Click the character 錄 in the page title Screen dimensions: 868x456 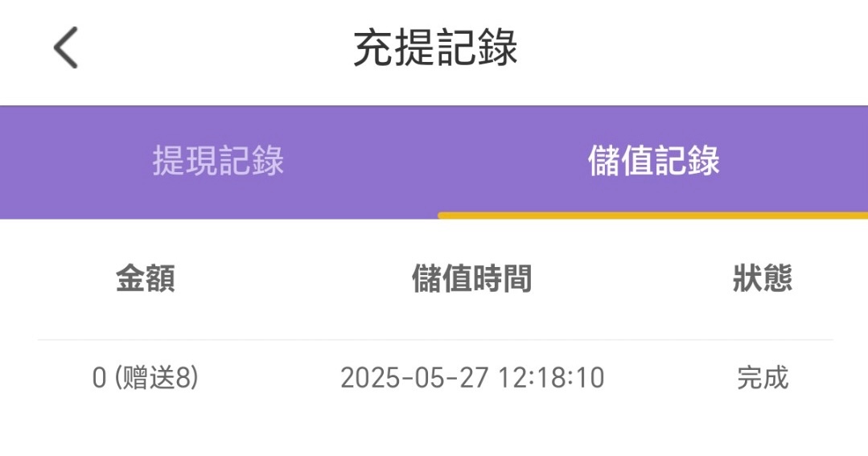pos(498,48)
